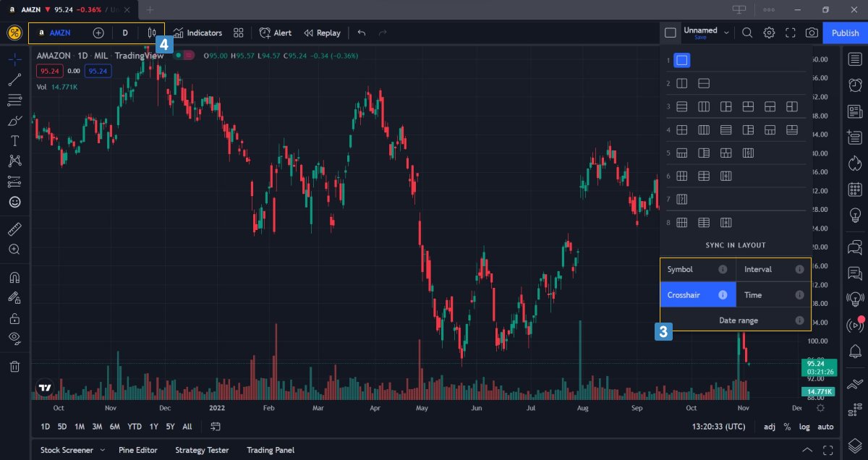
Task: Toggle lock all drawing tools
Action: (14, 318)
